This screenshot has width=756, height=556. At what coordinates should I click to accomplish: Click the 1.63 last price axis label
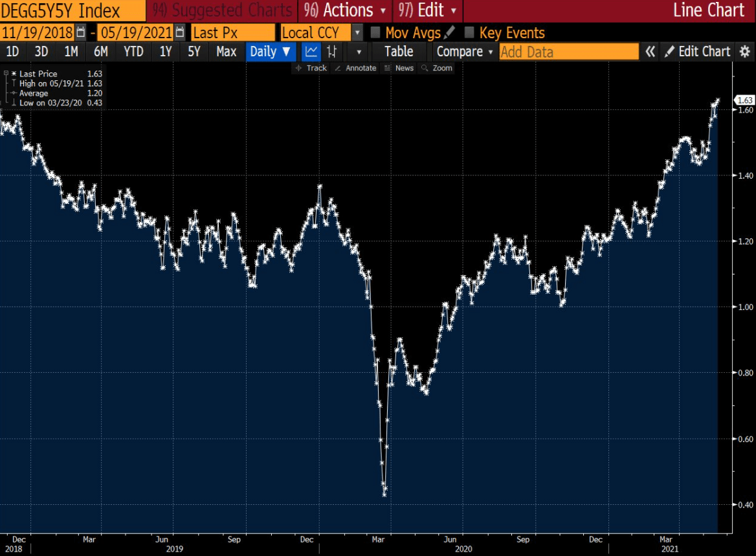[744, 100]
